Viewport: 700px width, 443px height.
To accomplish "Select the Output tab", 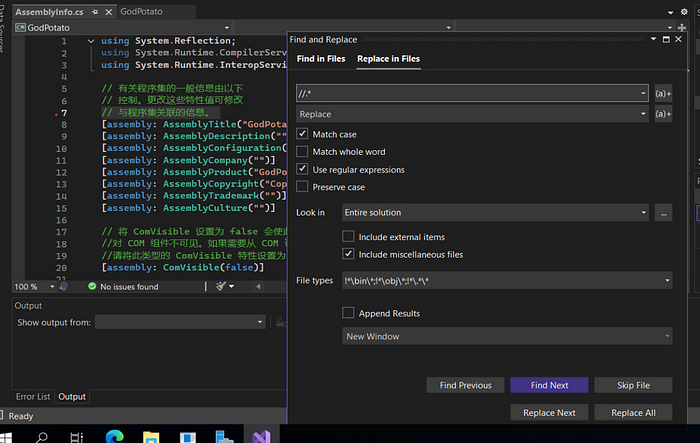I will point(72,397).
